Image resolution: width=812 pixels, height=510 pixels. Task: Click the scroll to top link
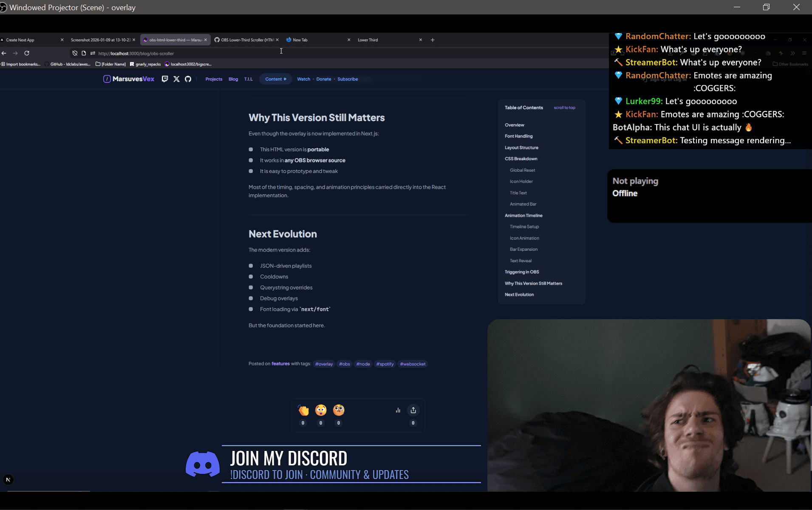564,108
